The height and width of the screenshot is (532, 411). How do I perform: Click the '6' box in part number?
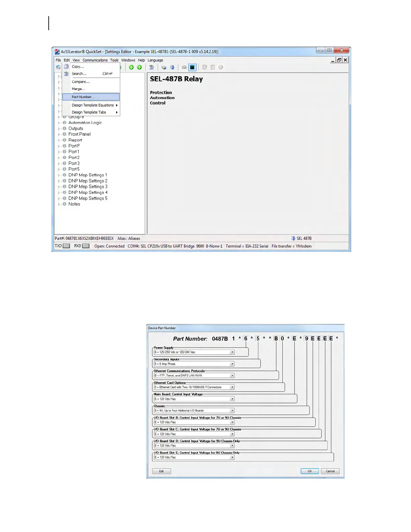pos(246,339)
